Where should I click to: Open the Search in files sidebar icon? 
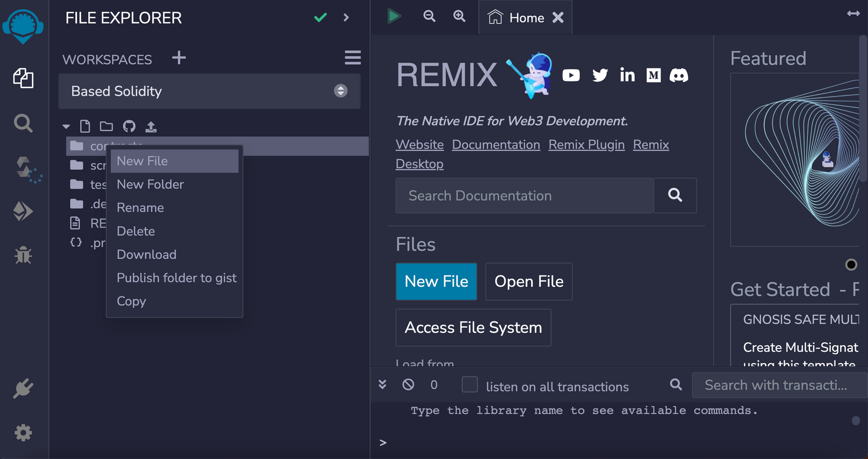click(23, 123)
